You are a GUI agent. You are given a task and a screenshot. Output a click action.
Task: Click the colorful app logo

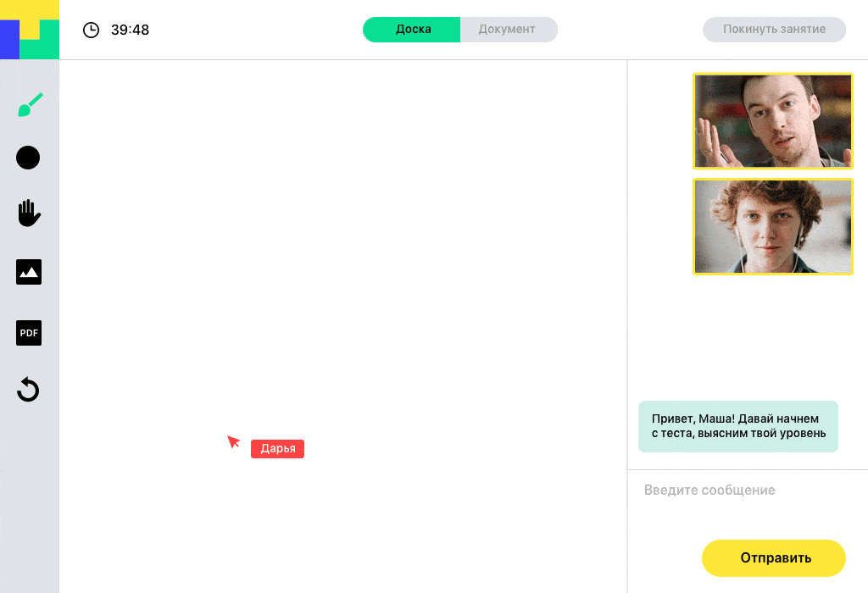pos(30,30)
